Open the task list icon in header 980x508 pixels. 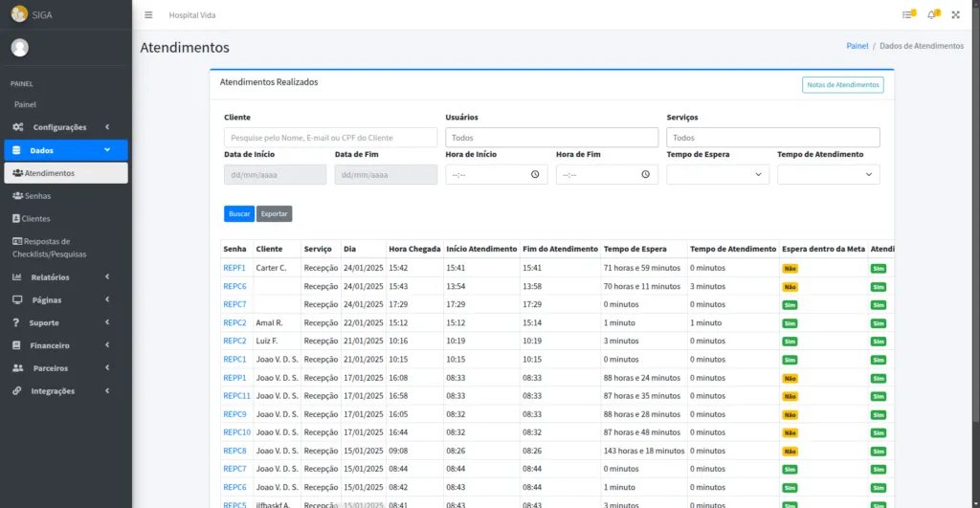[x=907, y=14]
